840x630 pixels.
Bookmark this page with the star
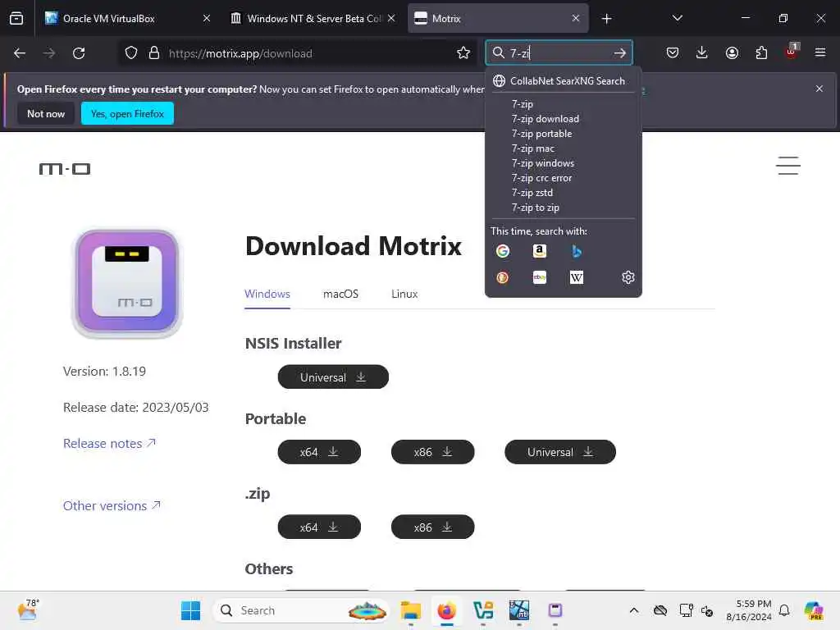pyautogui.click(x=463, y=53)
